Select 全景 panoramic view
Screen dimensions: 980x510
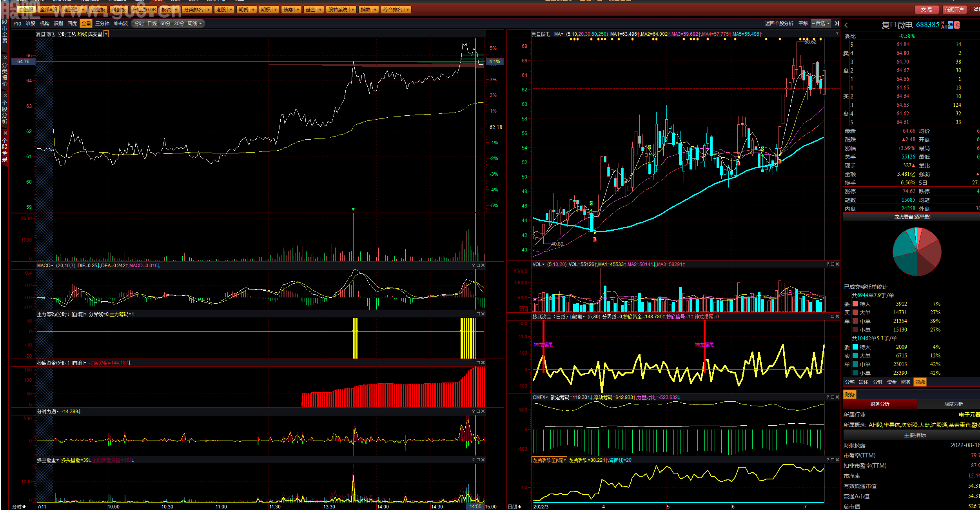86,24
